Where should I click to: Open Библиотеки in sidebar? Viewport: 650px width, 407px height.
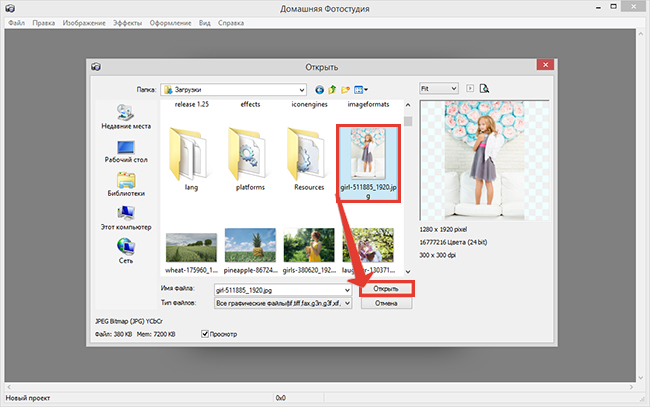[126, 184]
